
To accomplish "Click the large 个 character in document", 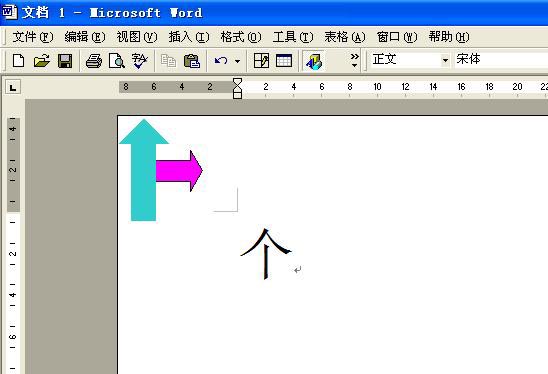I will (x=266, y=254).
